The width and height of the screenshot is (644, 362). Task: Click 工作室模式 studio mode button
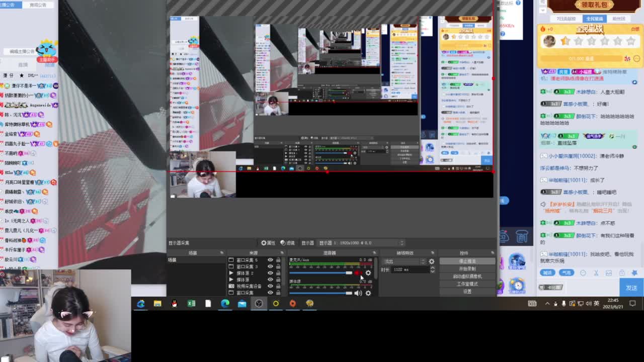(x=467, y=284)
